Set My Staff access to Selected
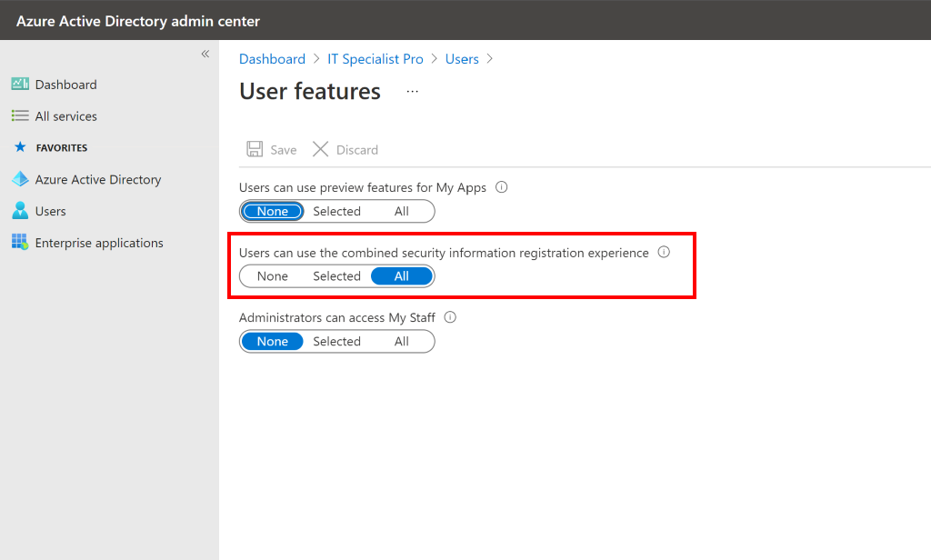This screenshot has height=560, width=931. 336,342
